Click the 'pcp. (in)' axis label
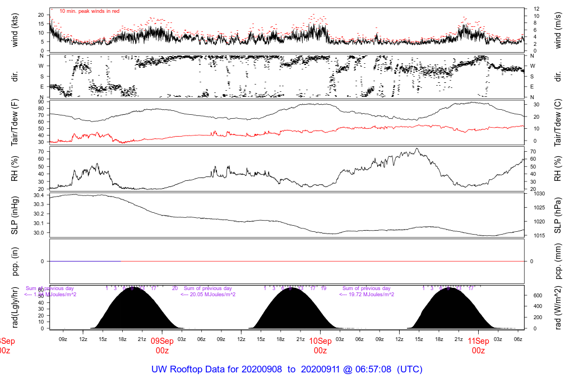This screenshot has width=574, height=392. (15, 261)
